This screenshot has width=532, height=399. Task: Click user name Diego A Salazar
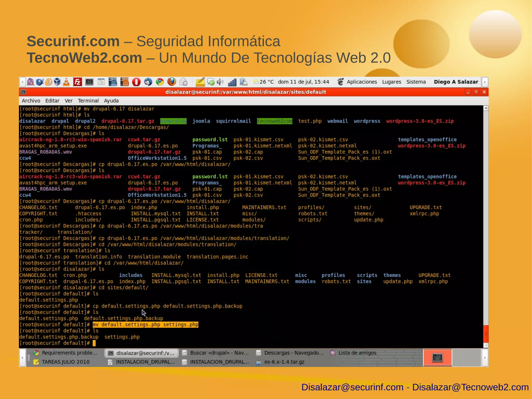(456, 82)
